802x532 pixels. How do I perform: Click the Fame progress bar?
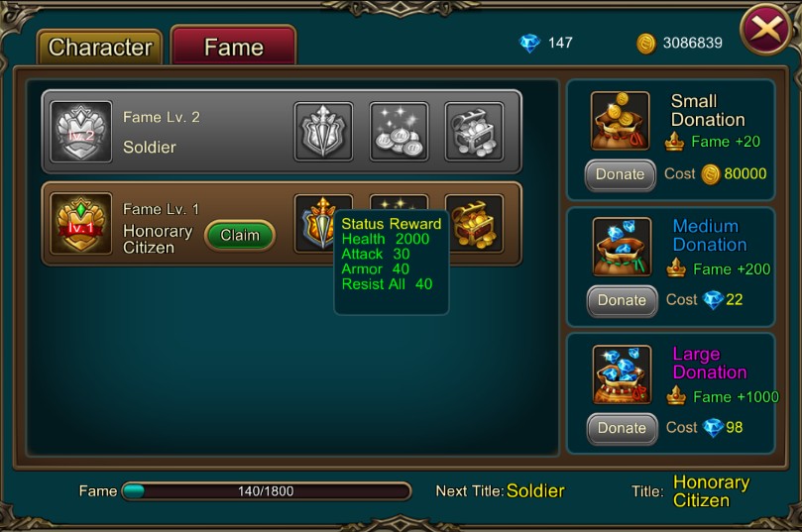(267, 491)
